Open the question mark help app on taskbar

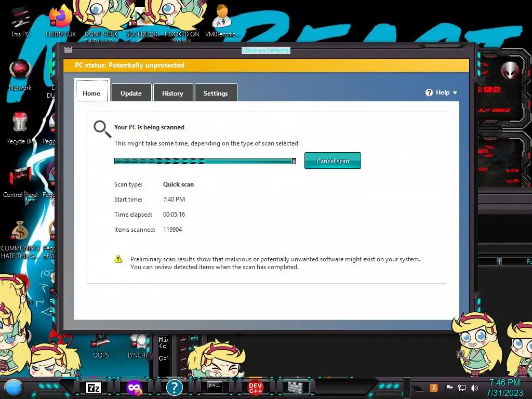(175, 388)
